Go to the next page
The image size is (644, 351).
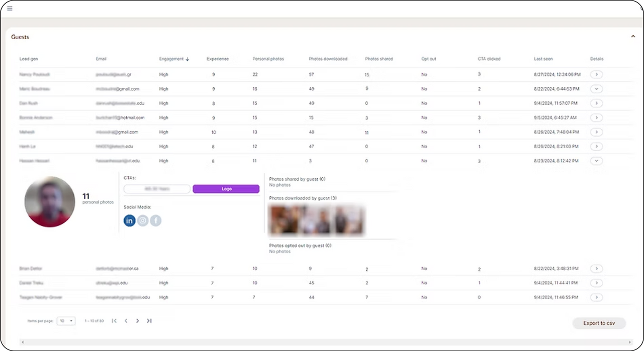tap(137, 321)
